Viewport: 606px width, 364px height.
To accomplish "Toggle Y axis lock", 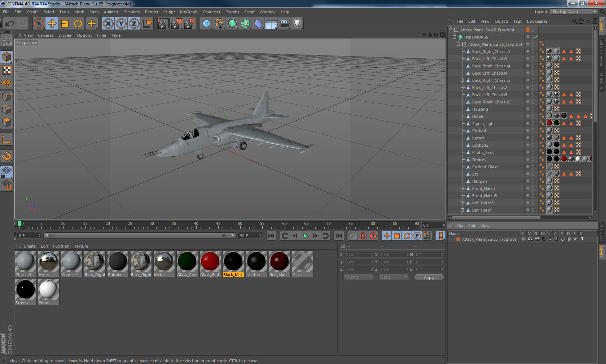I will 121,24.
